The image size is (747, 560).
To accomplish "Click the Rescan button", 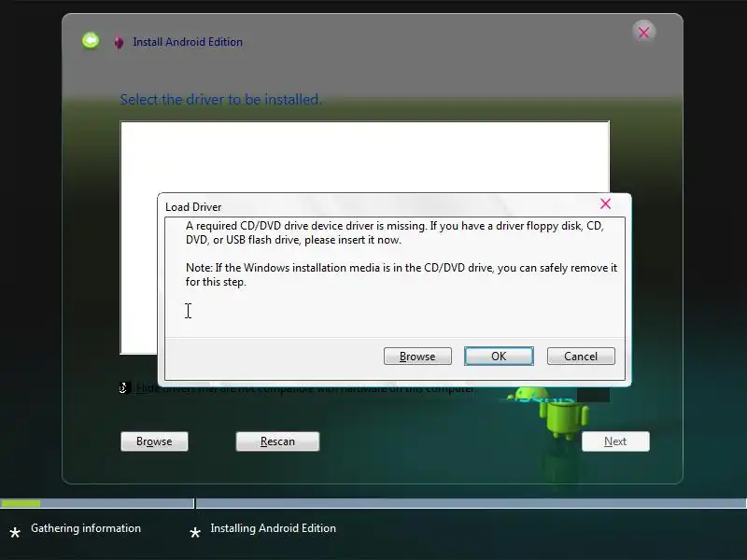I will [x=277, y=441].
